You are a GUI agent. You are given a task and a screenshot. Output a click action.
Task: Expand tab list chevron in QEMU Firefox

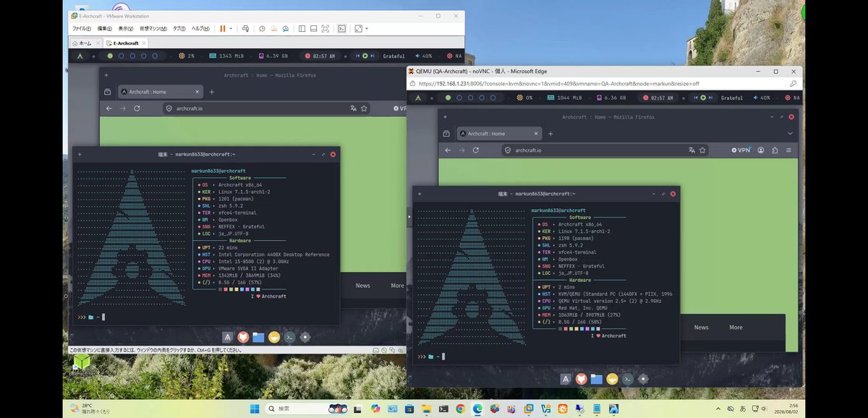pos(790,134)
